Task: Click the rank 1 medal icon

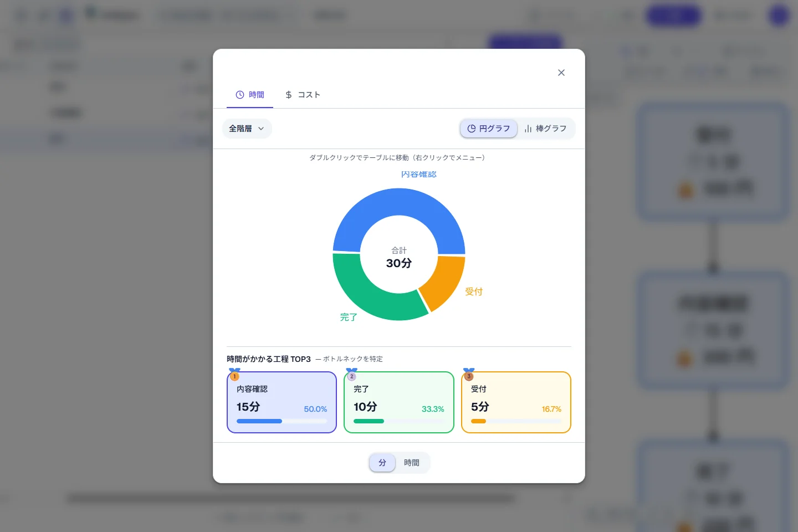Action: click(x=234, y=375)
